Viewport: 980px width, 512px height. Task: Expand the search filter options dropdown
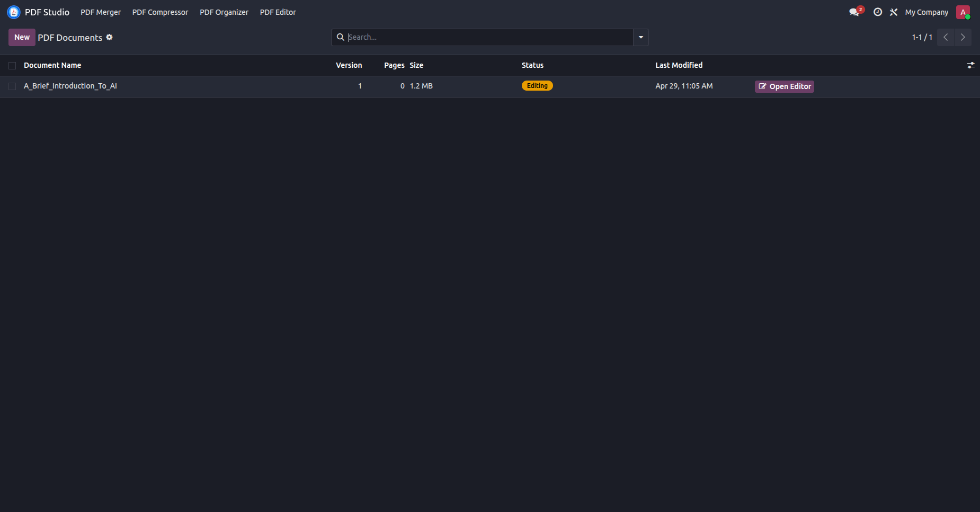(x=641, y=37)
